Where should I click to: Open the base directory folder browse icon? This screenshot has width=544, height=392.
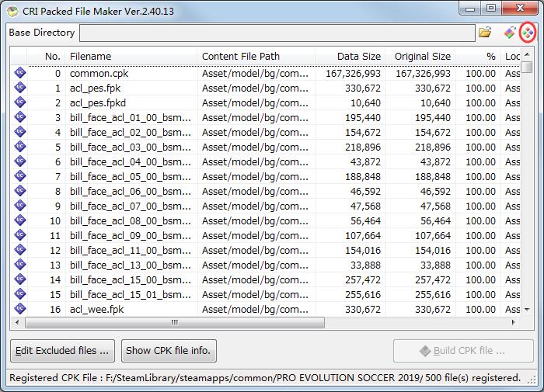point(485,33)
